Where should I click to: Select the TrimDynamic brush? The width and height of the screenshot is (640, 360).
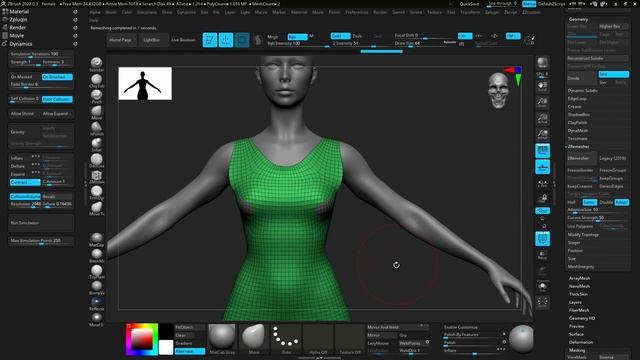coord(96,191)
